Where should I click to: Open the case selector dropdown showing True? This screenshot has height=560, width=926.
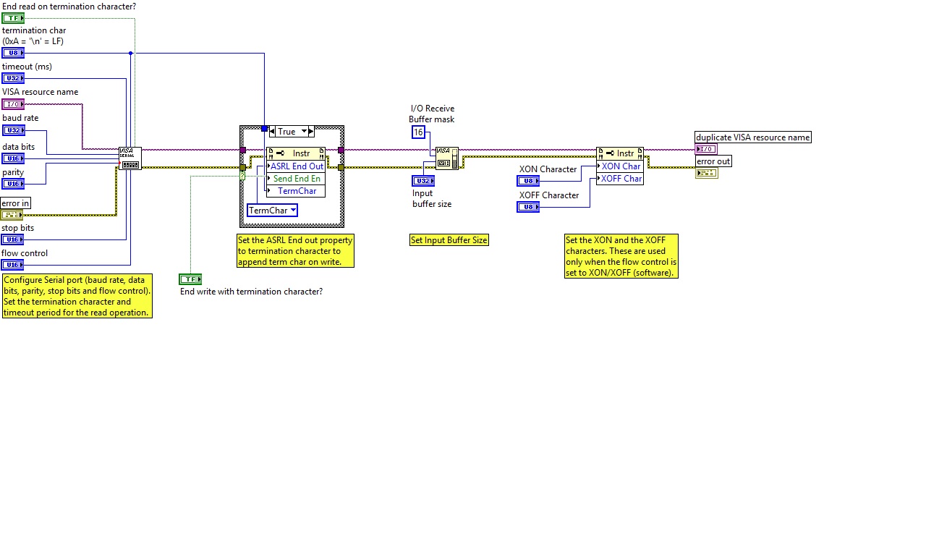point(292,132)
